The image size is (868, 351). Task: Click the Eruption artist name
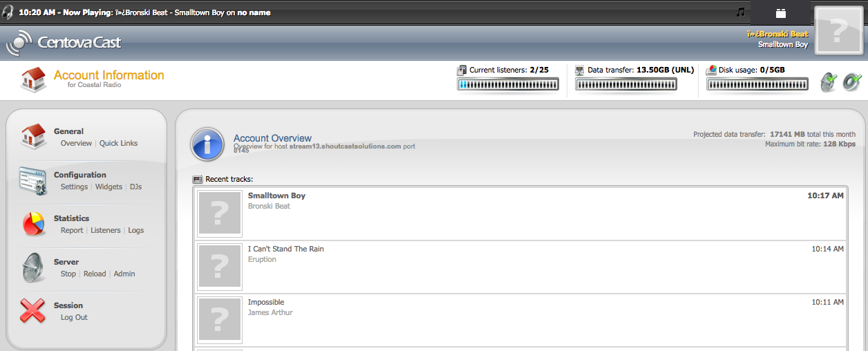click(262, 259)
